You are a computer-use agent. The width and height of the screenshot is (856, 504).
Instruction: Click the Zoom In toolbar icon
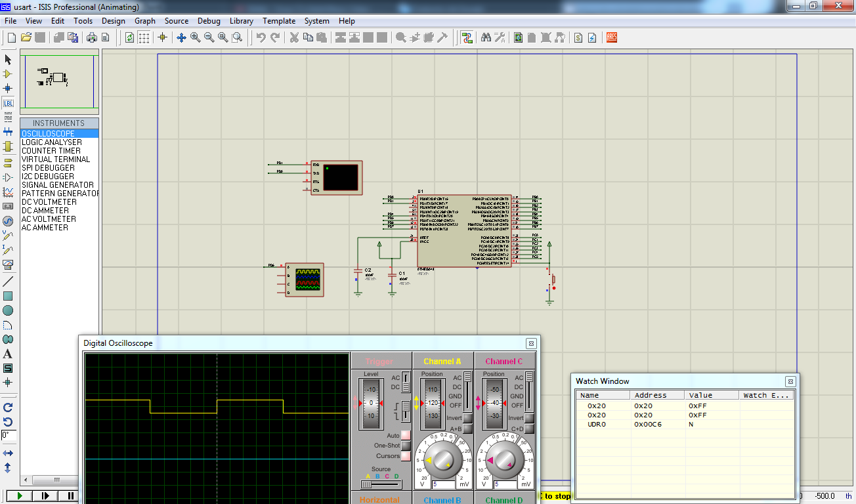[194, 37]
